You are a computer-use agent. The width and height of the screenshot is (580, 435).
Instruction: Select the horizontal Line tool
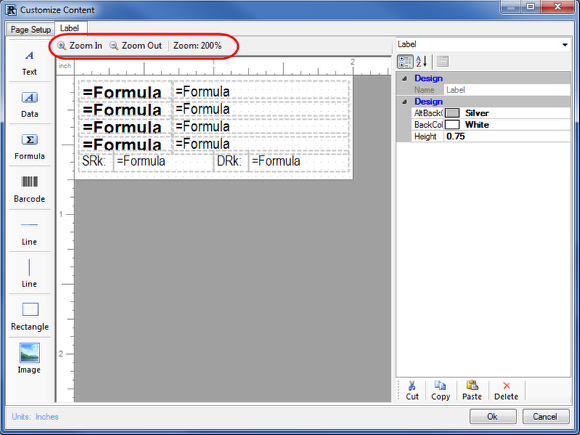29,232
